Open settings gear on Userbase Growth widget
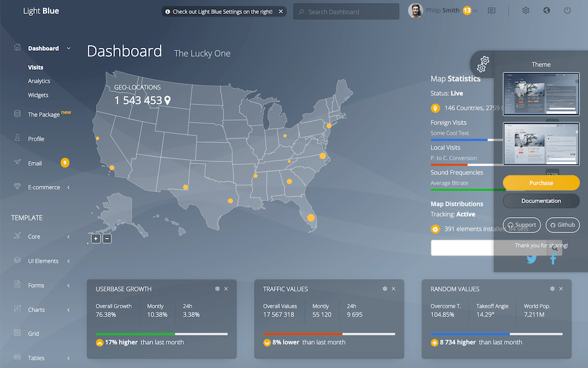This screenshot has width=588, height=368. pyautogui.click(x=217, y=289)
